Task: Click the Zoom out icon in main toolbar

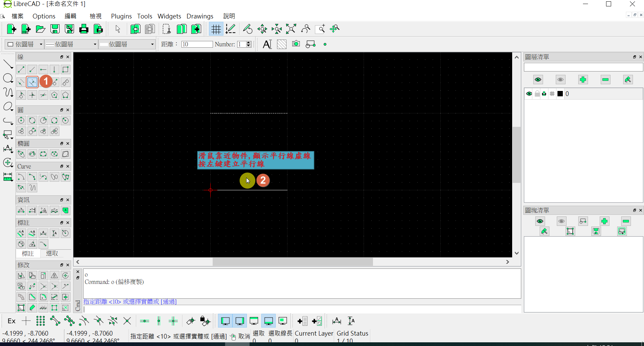Action: [x=277, y=29]
